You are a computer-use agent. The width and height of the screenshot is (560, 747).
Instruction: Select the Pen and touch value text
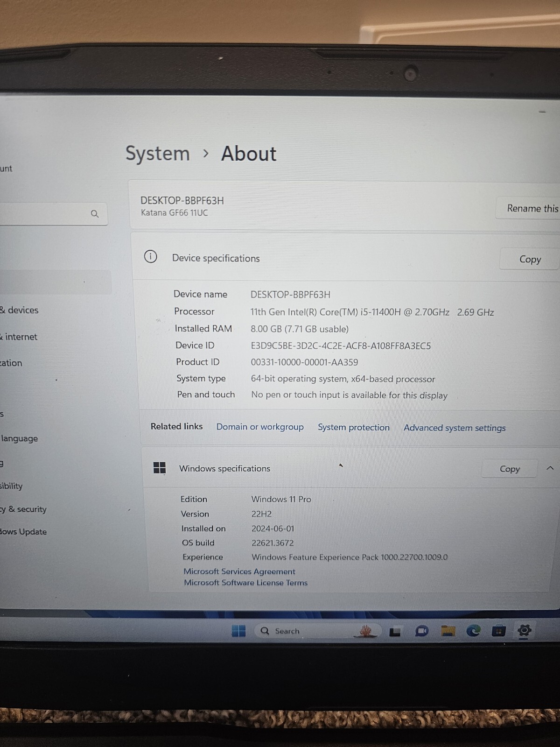[x=349, y=395]
